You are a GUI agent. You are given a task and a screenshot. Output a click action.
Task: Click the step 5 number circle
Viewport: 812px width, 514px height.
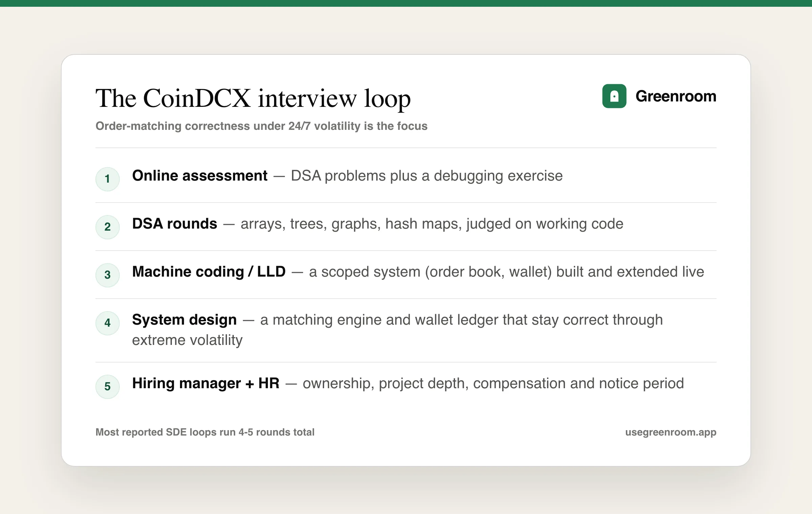coord(108,387)
